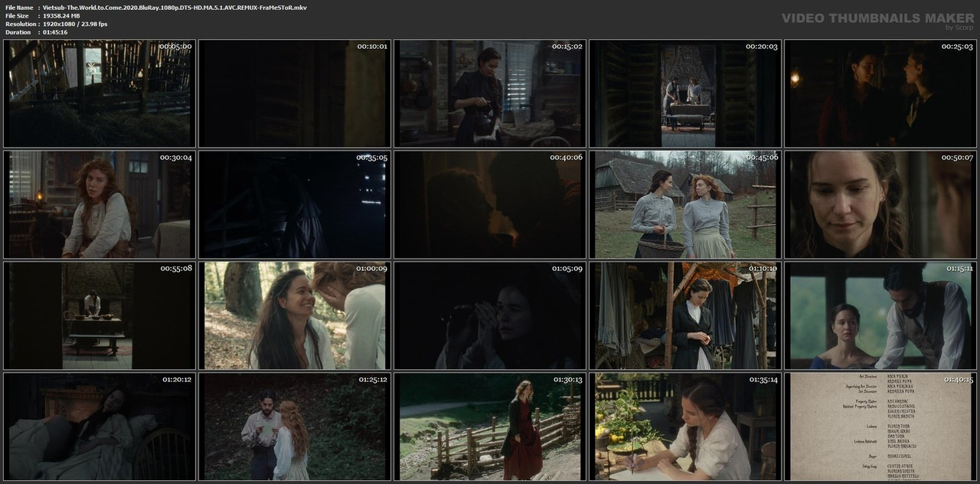The image size is (980, 484).
Task: Select the thumbnail at 00:55:08
Action: pyautogui.click(x=100, y=316)
